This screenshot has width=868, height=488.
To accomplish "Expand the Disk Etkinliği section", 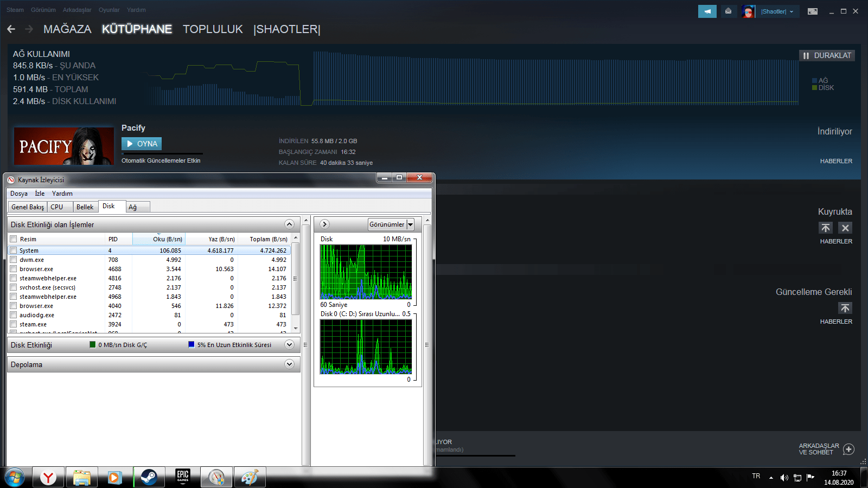I will pyautogui.click(x=289, y=345).
